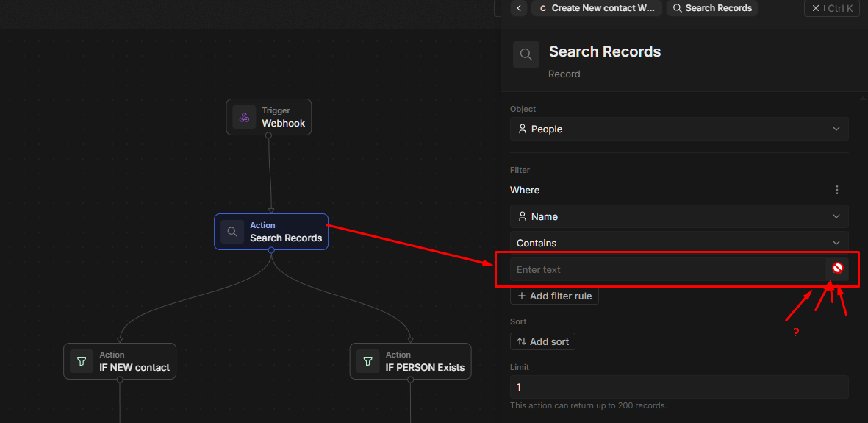Click the Add filter rule button
Screen dimensions: 868x423
pyautogui.click(x=554, y=296)
